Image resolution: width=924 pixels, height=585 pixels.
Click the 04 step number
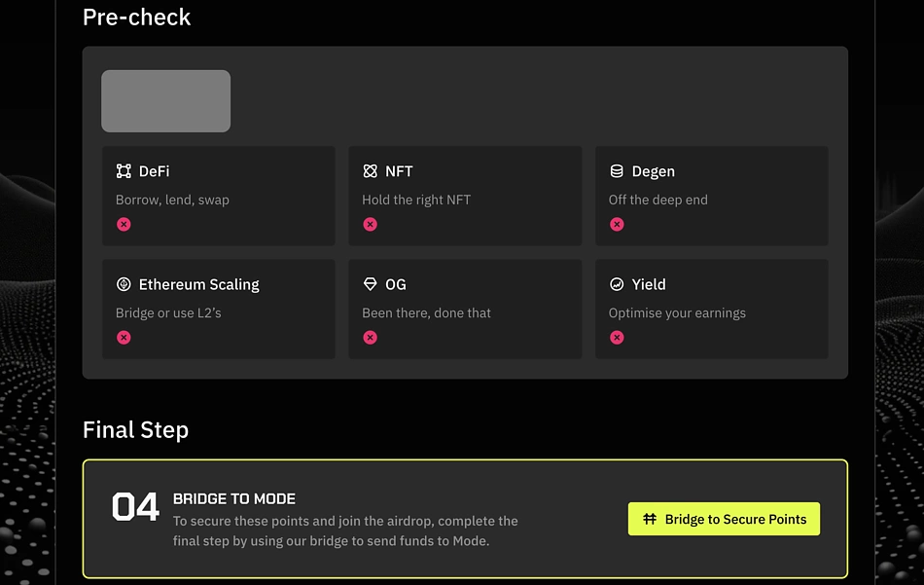pos(135,507)
